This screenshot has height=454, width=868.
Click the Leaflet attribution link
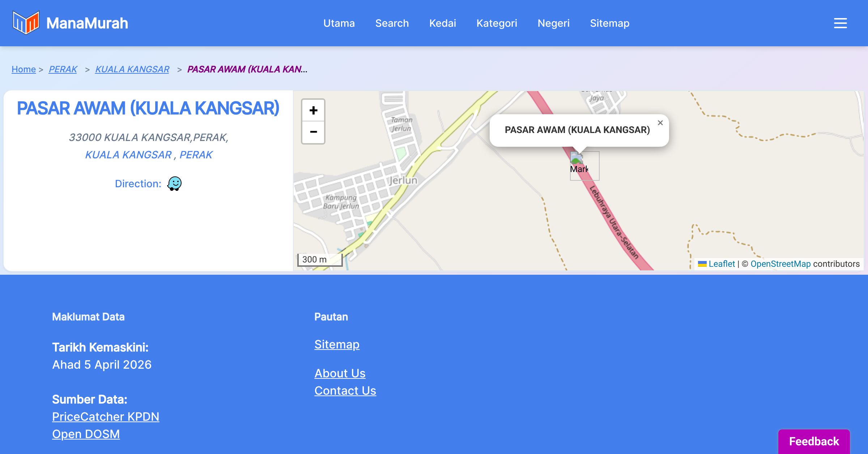(721, 264)
